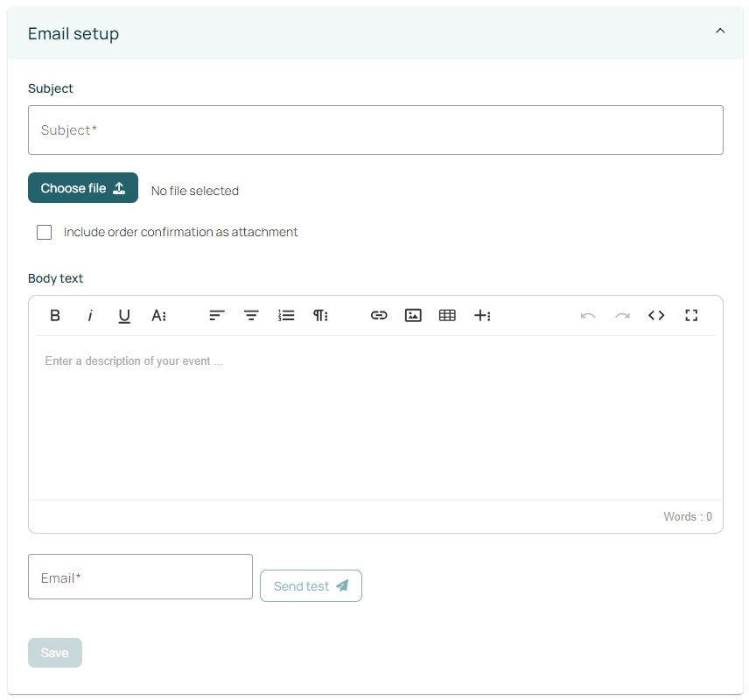Image resolution: width=749 pixels, height=700 pixels.
Task: Click the undo arrow in editor toolbar
Action: 588,316
